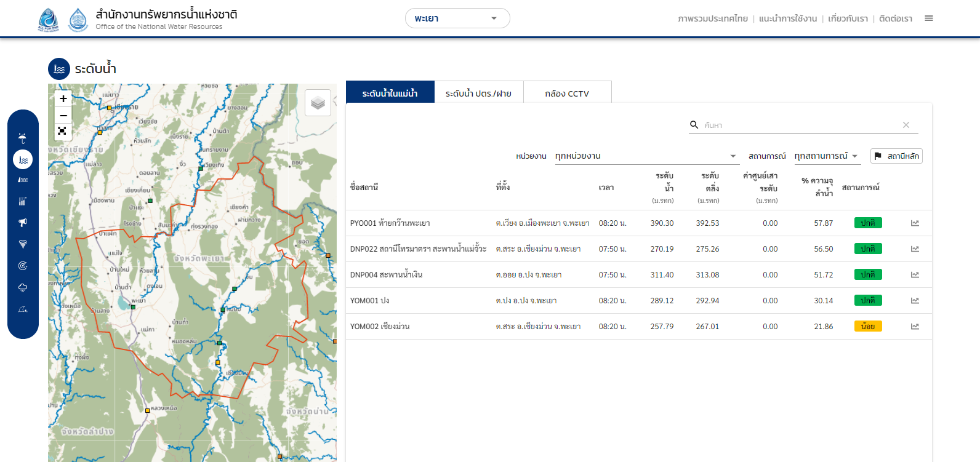980x462 pixels.
Task: Sort by % ความจุลำน้ำ column header
Action: tap(817, 187)
